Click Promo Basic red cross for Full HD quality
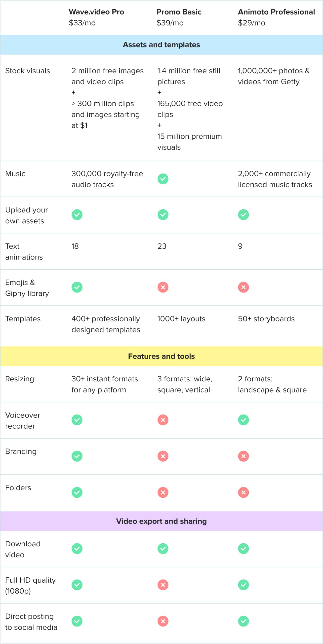323x644 pixels. coord(163,585)
